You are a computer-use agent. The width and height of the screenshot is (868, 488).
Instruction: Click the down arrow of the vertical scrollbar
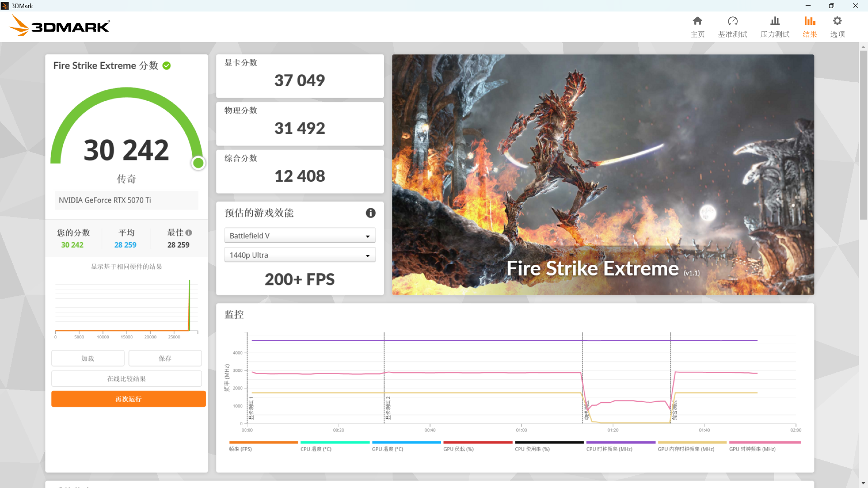pos(863,483)
